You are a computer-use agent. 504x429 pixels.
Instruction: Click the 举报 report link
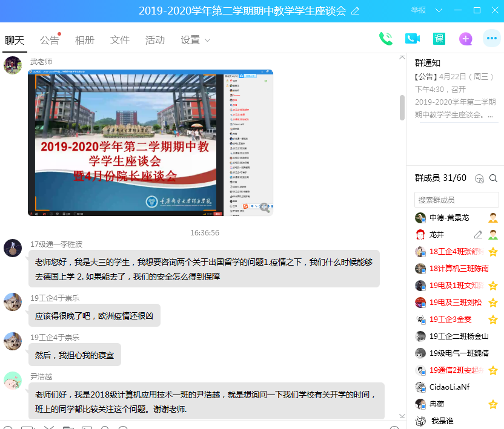click(419, 10)
